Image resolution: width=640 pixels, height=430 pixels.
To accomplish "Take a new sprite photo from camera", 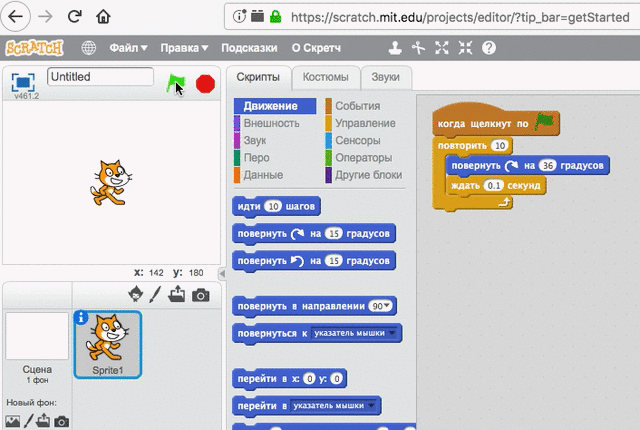I will coord(201,295).
